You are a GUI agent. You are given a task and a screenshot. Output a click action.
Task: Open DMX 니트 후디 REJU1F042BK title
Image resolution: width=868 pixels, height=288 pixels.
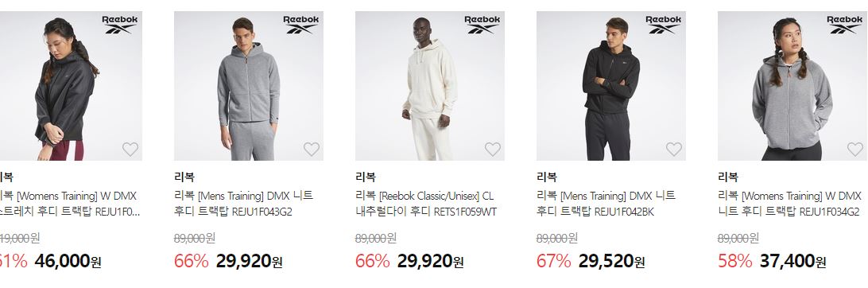(x=606, y=204)
